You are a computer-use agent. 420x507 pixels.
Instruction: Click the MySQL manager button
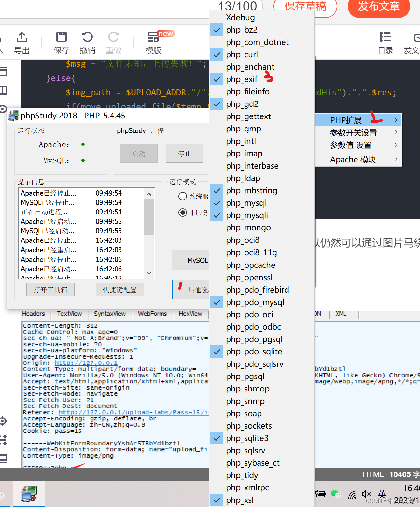click(191, 260)
